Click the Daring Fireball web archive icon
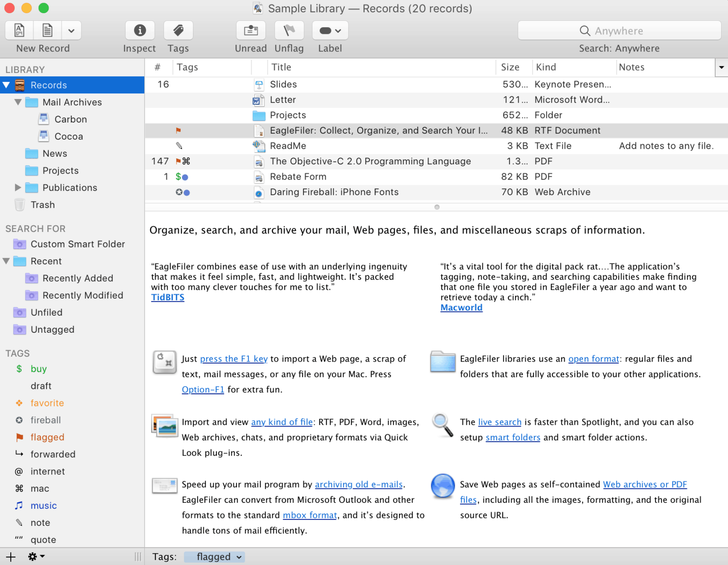 [259, 192]
